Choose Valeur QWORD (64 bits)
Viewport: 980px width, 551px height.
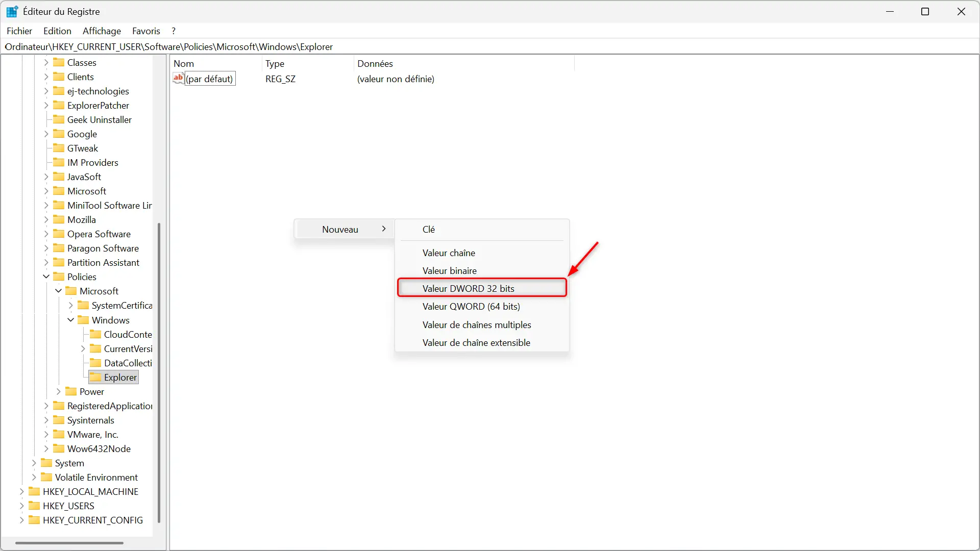[482, 306]
